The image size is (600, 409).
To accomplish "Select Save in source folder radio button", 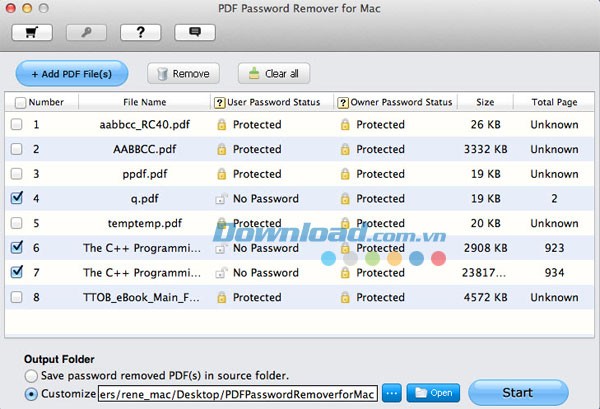I will pos(31,376).
